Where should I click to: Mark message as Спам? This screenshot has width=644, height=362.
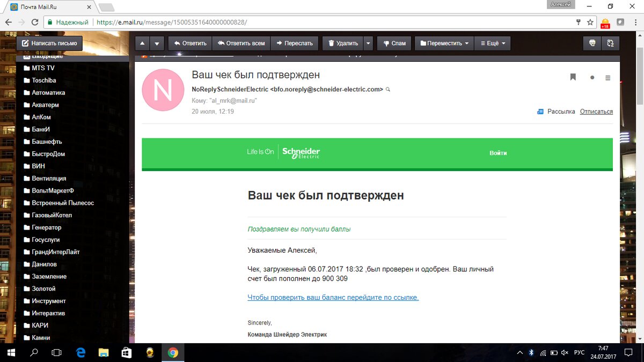coord(394,43)
